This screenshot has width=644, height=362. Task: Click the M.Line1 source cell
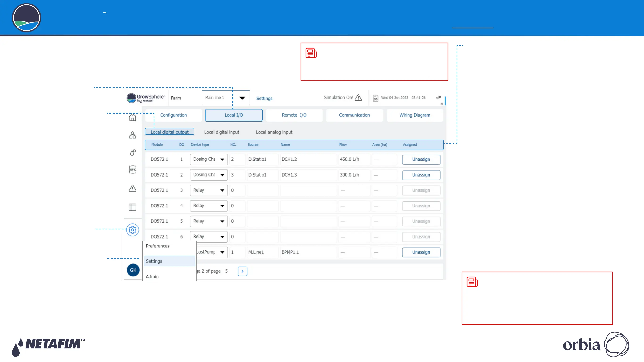click(x=263, y=252)
